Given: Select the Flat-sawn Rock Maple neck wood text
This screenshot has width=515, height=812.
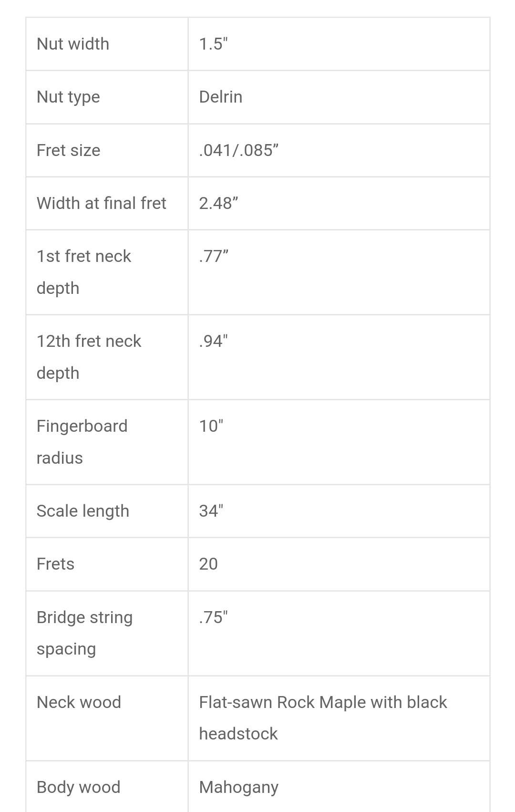Looking at the screenshot, I should 323,718.
